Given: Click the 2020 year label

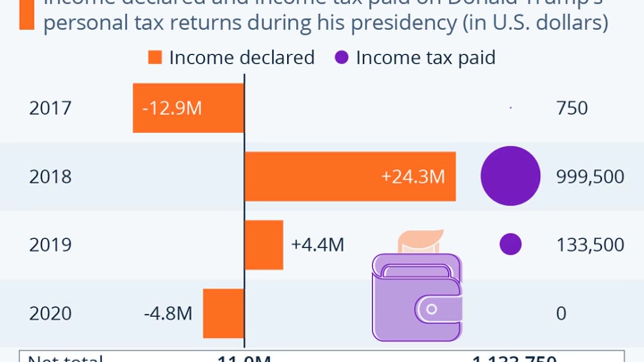Looking at the screenshot, I should coord(50,313).
